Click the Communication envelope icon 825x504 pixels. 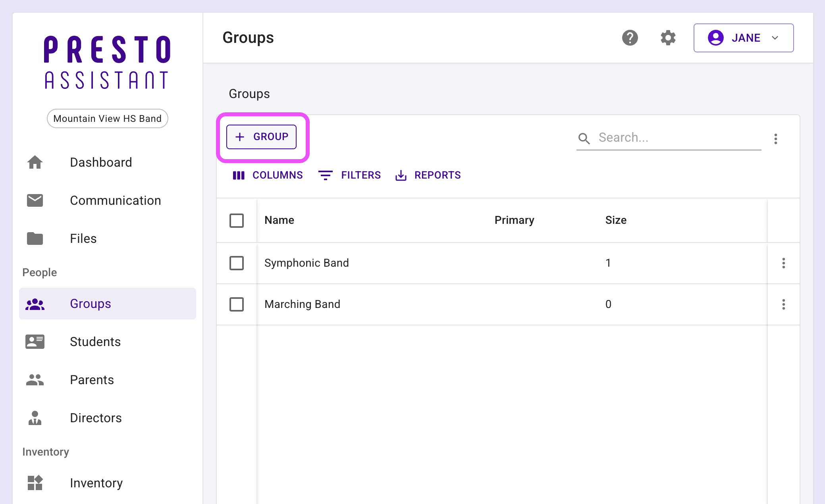pyautogui.click(x=35, y=200)
